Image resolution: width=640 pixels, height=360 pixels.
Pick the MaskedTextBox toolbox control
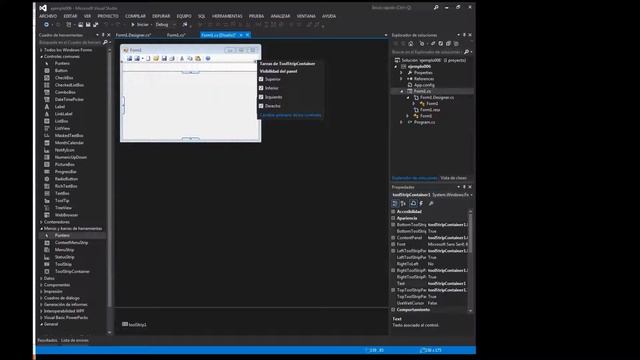coord(69,136)
